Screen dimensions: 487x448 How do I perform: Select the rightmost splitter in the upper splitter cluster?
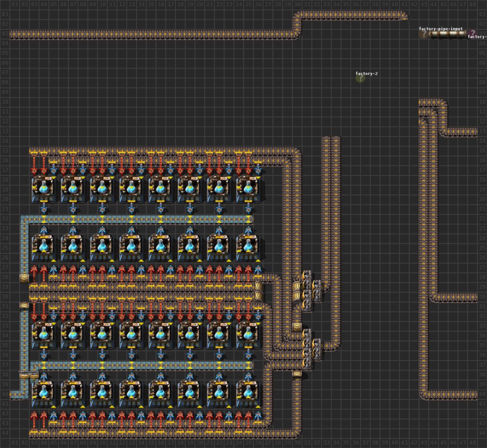[x=316, y=290]
